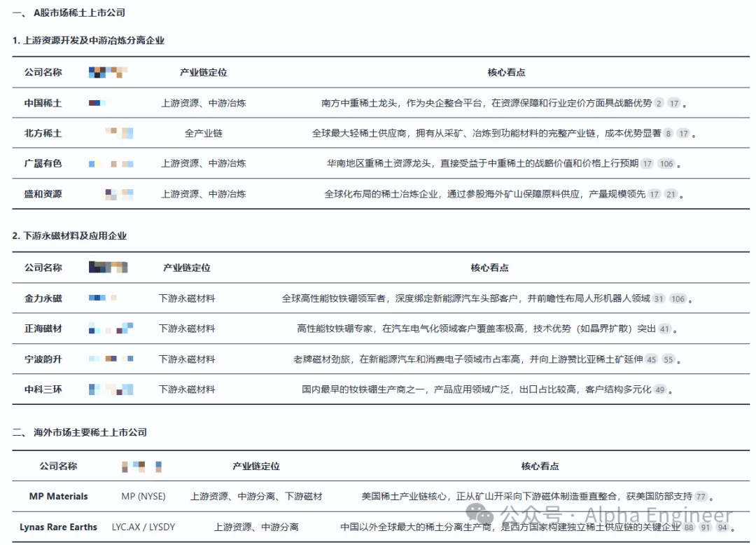Click citation 106 in 广晟有色 row
Viewport: 756px width, 545px height.
tap(666, 164)
